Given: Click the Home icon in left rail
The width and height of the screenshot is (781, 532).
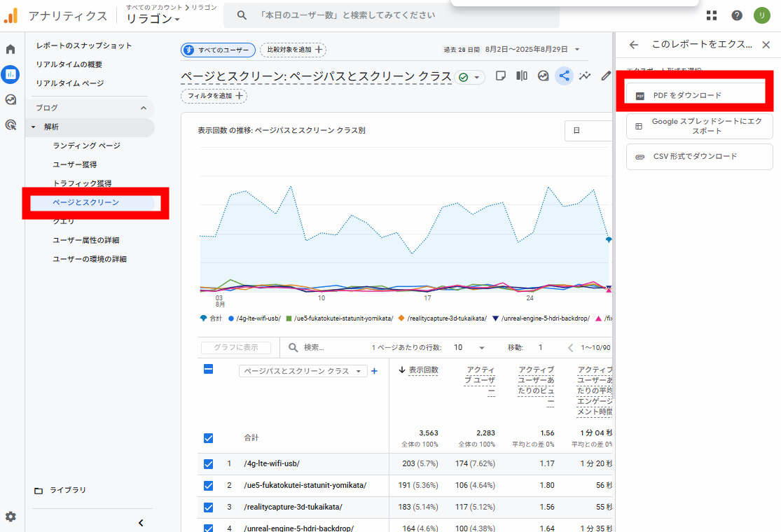Looking at the screenshot, I should (x=11, y=50).
